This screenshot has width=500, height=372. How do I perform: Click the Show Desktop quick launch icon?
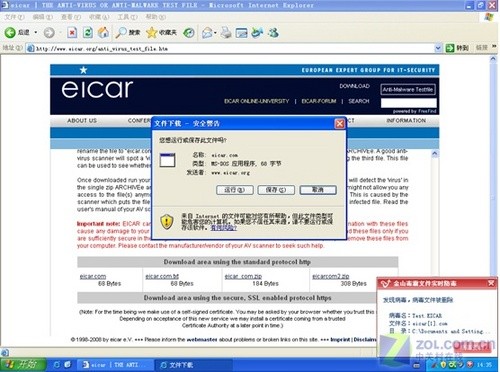(68, 365)
